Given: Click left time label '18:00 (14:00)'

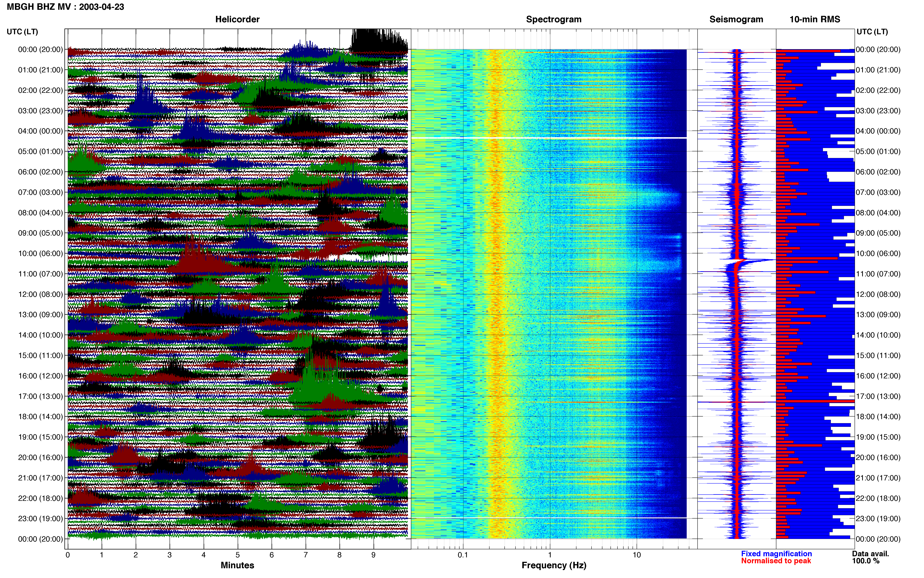Looking at the screenshot, I should (40, 417).
